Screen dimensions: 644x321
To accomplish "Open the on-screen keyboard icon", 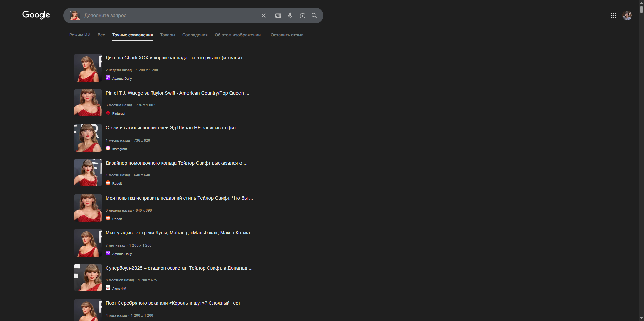I will click(x=278, y=15).
